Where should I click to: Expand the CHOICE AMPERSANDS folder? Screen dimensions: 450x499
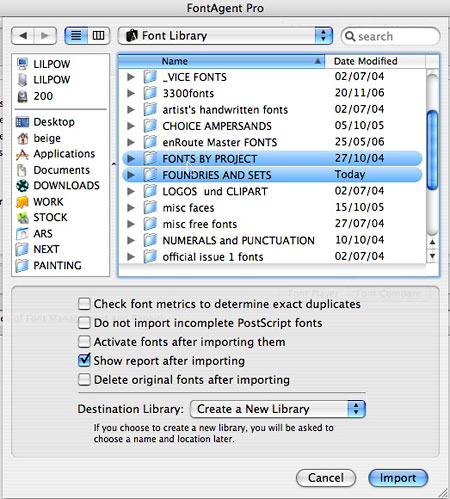click(x=131, y=126)
